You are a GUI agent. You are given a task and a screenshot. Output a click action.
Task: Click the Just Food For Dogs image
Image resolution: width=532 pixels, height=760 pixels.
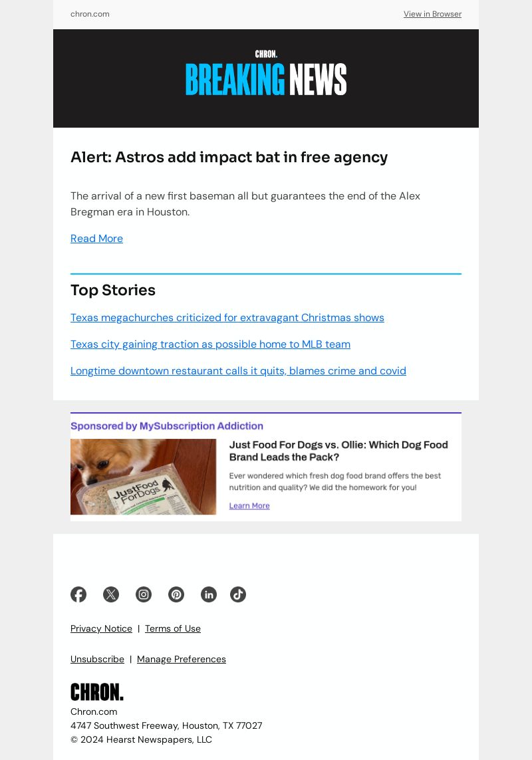(143, 477)
